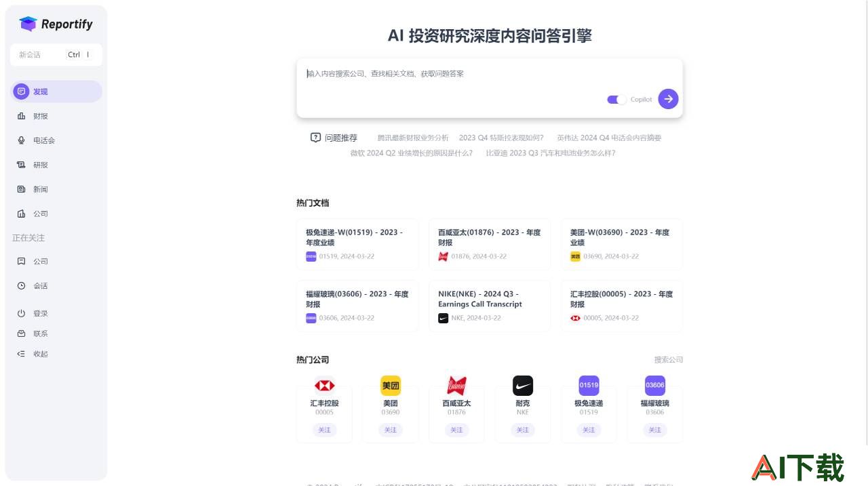Click the purple 03606 company badge
This screenshot has height=486, width=868.
[655, 386]
